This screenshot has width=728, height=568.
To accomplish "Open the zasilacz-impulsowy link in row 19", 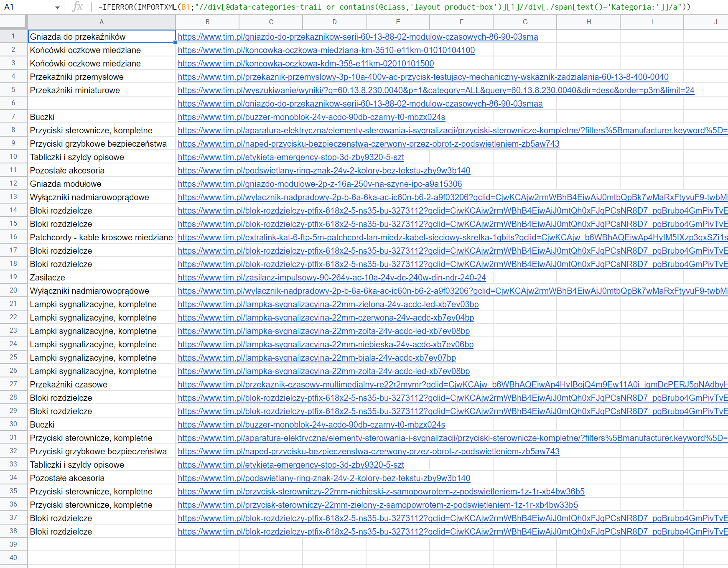I will 332,278.
